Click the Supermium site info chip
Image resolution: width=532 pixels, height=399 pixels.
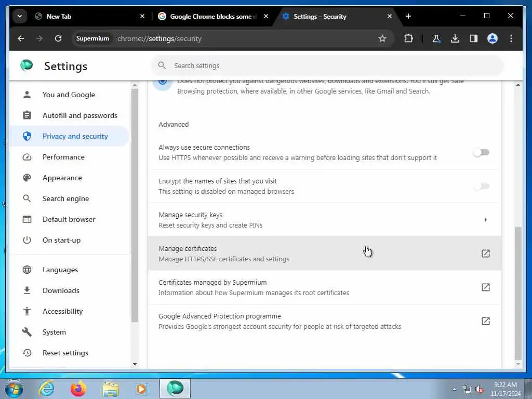92,38
